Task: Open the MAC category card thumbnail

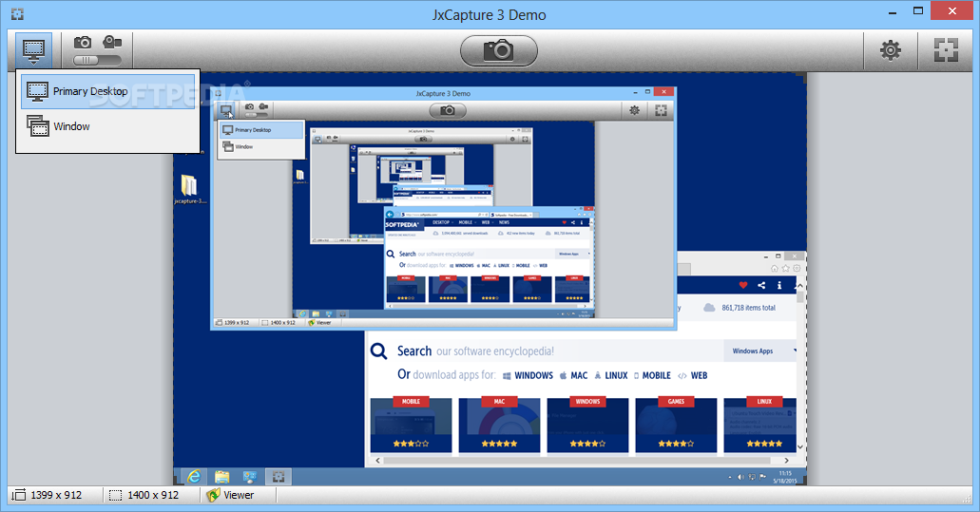Action: point(499,425)
